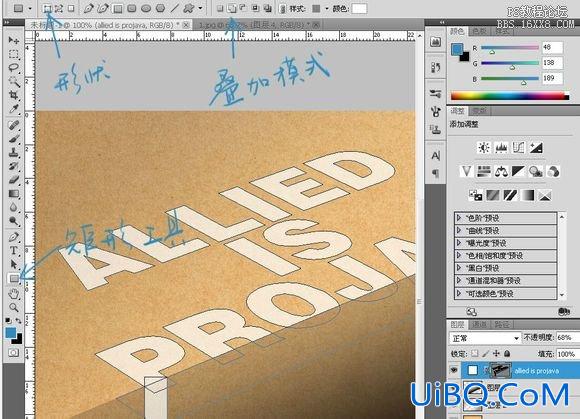
Task: Open tool preset picker dropdown
Action: coord(30,8)
